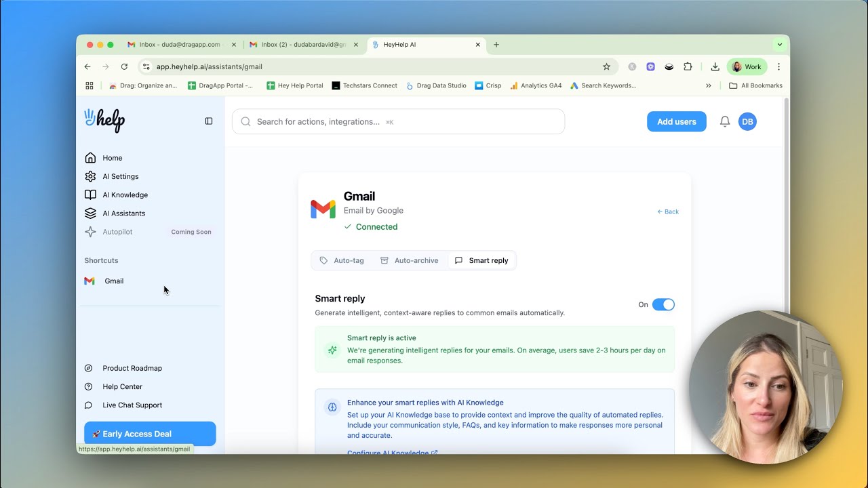Open the tab search dropdown arrow
Image resolution: width=868 pixels, height=488 pixels.
780,45
